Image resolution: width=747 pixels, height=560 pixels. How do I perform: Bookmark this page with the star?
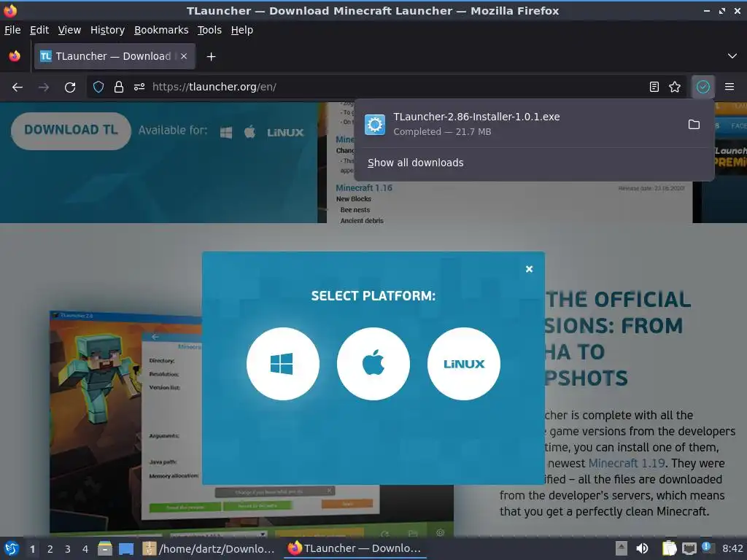tap(675, 87)
